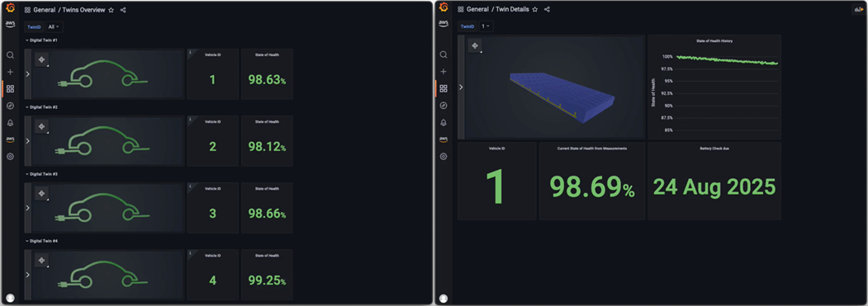Expand the side chevron of the battery 3D panel
The height and width of the screenshot is (306, 868).
(461, 87)
